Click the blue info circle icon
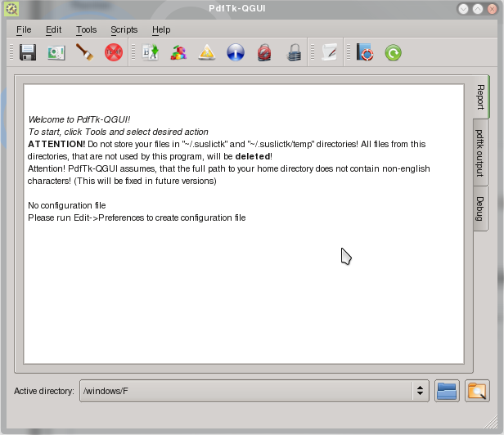This screenshot has width=504, height=435. click(236, 52)
